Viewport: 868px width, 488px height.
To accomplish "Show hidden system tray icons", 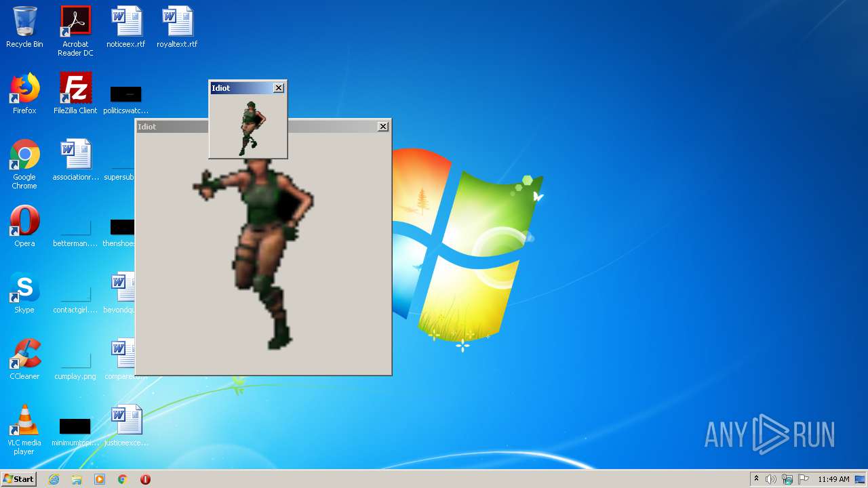I will (756, 479).
